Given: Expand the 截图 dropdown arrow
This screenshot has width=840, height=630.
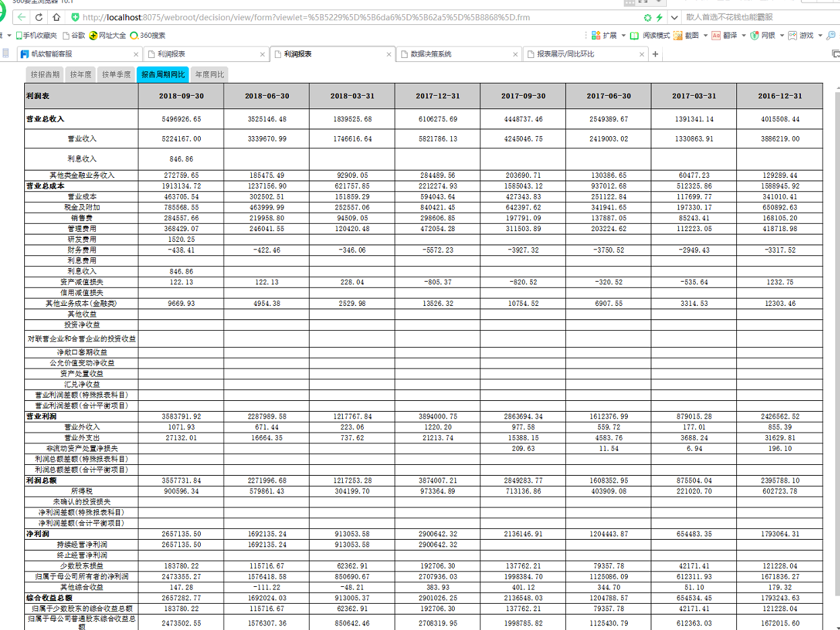Looking at the screenshot, I should pos(705,35).
